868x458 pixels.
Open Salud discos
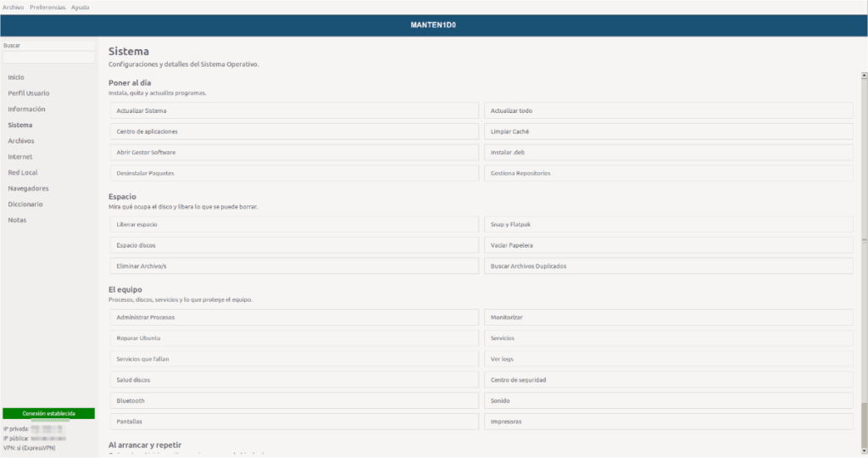tap(294, 380)
